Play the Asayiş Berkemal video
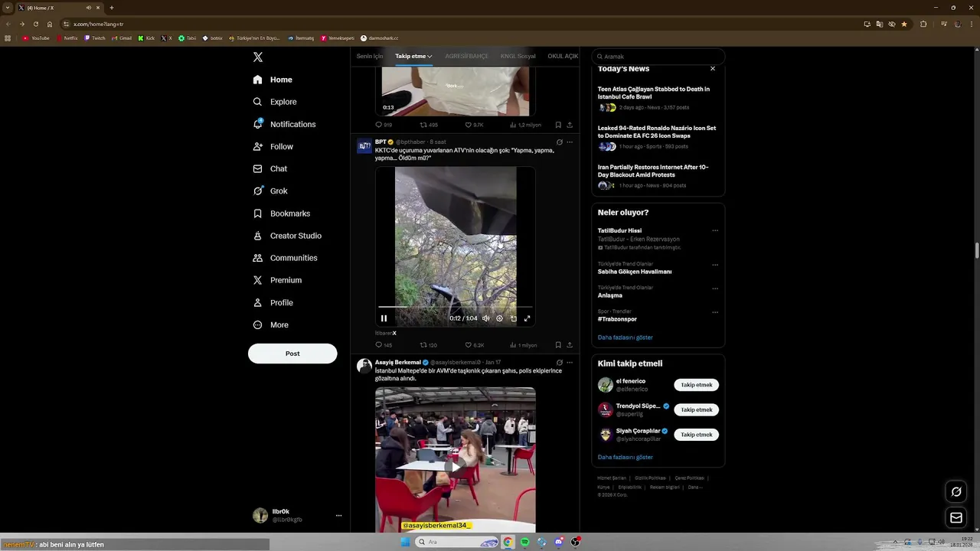The image size is (980, 551). pos(456,466)
